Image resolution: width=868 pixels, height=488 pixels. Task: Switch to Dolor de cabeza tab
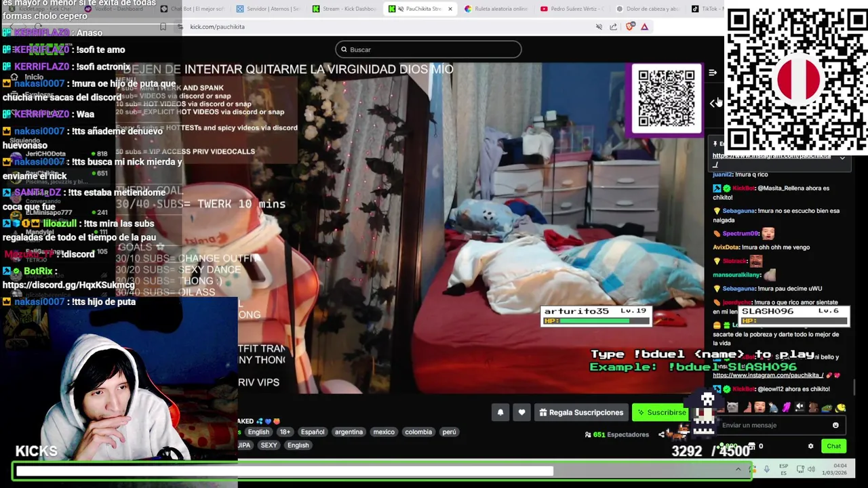coord(648,9)
